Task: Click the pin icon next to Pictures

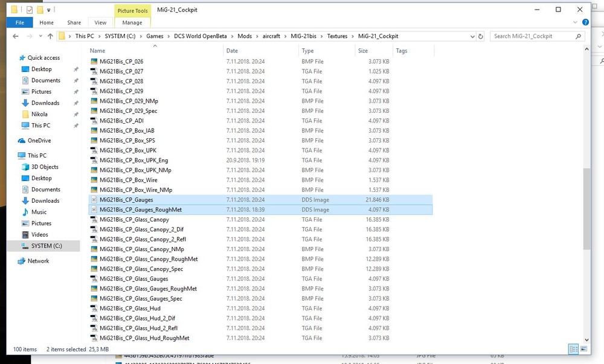Action: click(76, 92)
